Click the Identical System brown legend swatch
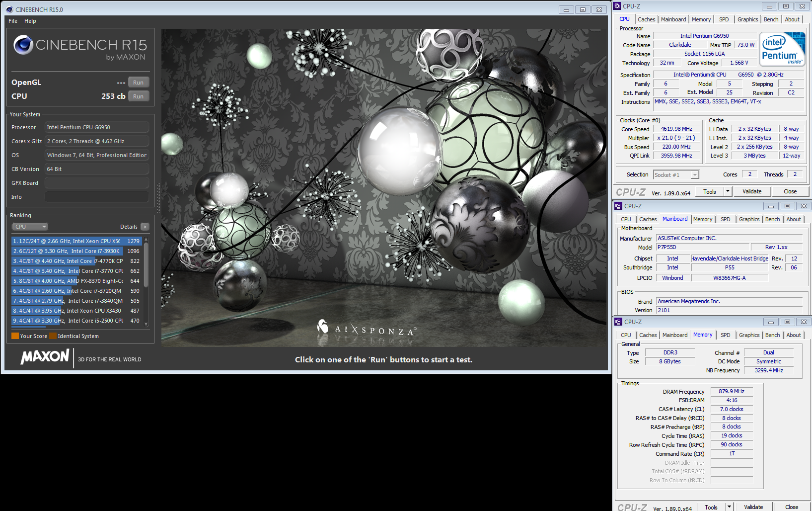The image size is (812, 511). pyautogui.click(x=53, y=336)
